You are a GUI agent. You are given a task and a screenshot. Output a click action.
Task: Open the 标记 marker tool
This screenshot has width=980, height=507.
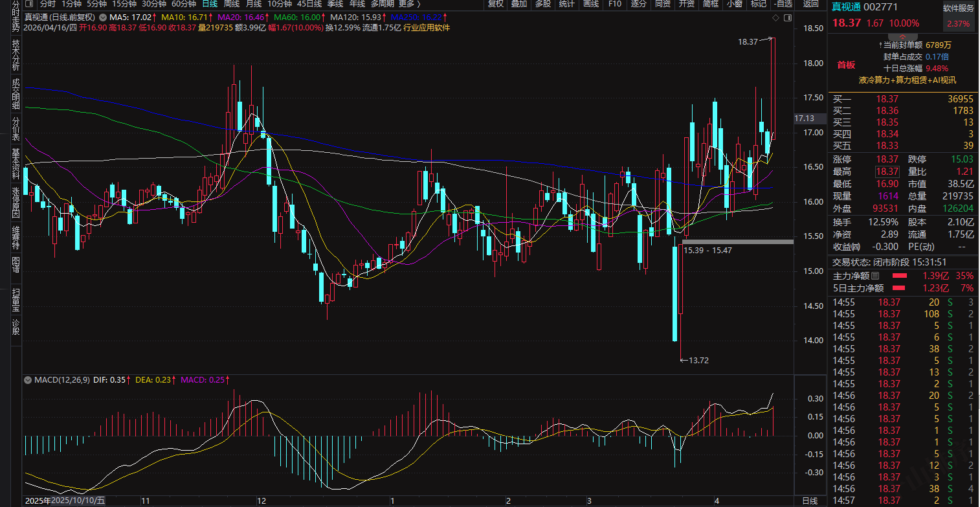(757, 4)
